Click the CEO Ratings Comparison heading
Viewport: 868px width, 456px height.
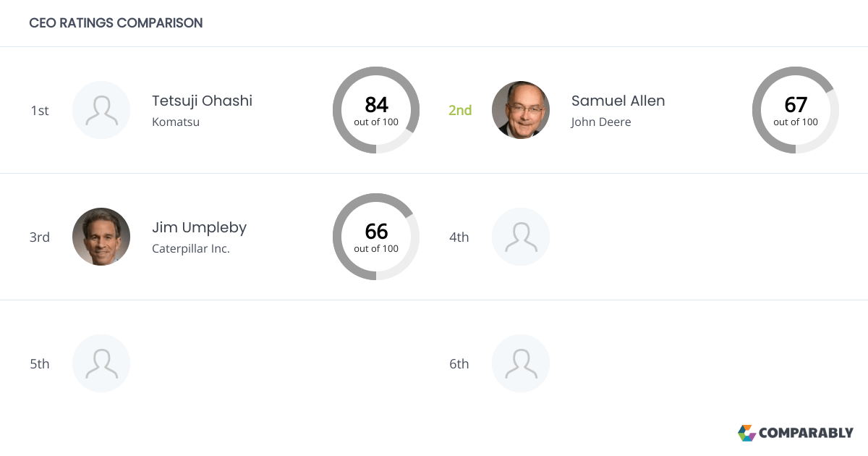[x=116, y=23]
